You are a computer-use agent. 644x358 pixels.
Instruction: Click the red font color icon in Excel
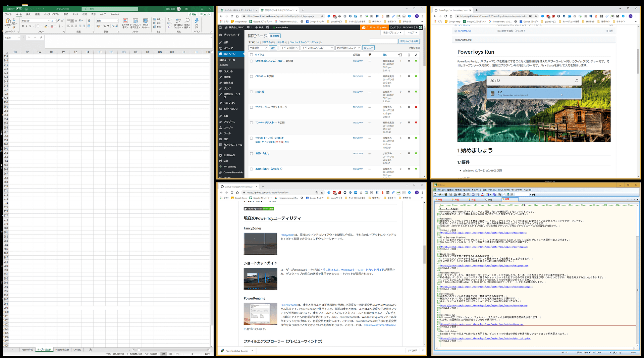pos(52,26)
